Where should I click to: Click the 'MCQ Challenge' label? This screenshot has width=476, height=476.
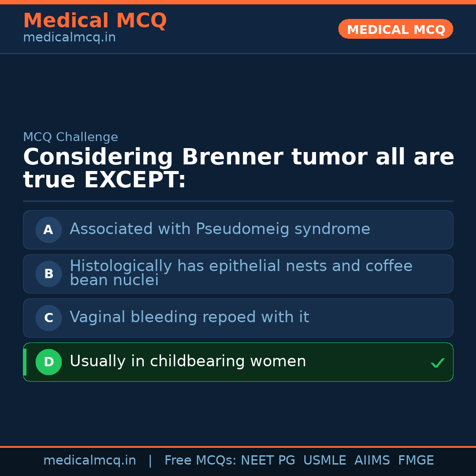click(x=71, y=137)
